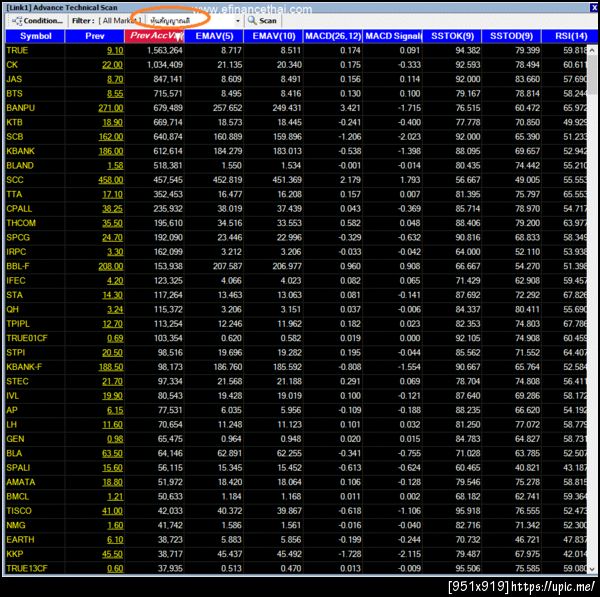Select the SPCG symbol
The width and height of the screenshot is (600, 597).
[x=18, y=238]
